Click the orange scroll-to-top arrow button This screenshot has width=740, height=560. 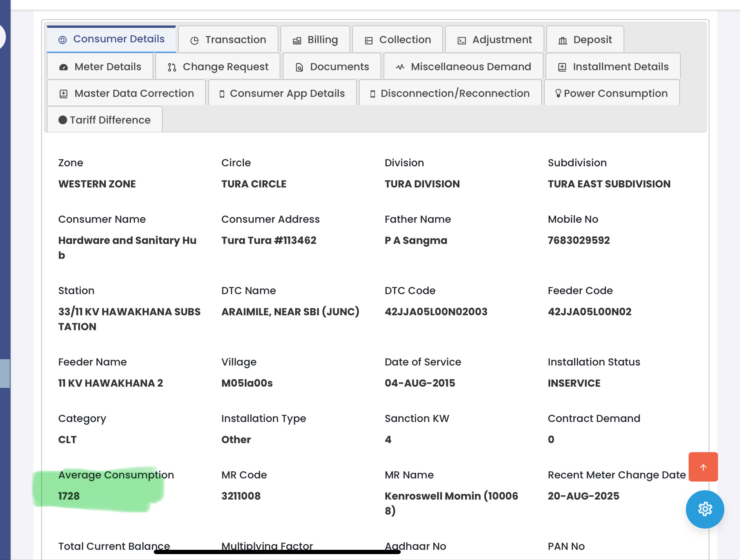pos(703,467)
